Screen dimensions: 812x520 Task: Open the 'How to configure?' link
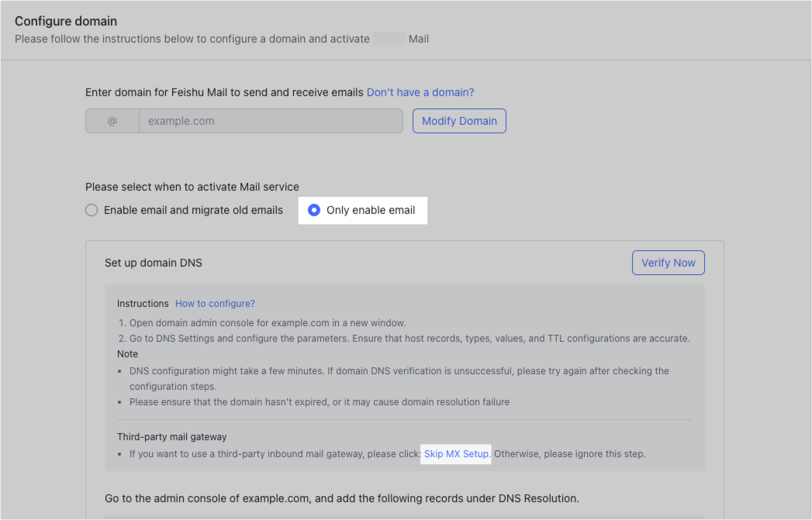click(x=215, y=304)
